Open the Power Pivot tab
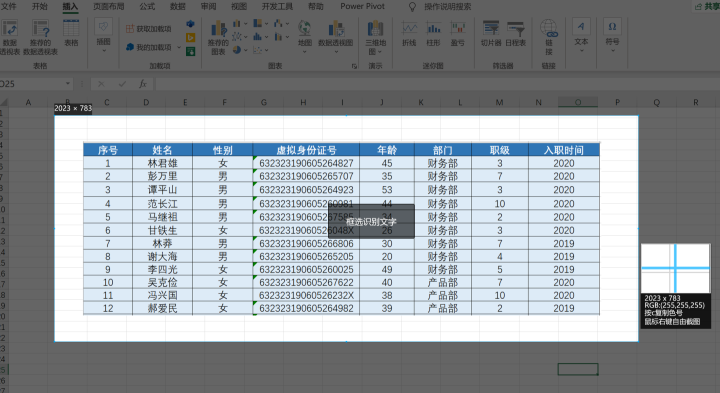The height and width of the screenshot is (393, 720). [362, 6]
